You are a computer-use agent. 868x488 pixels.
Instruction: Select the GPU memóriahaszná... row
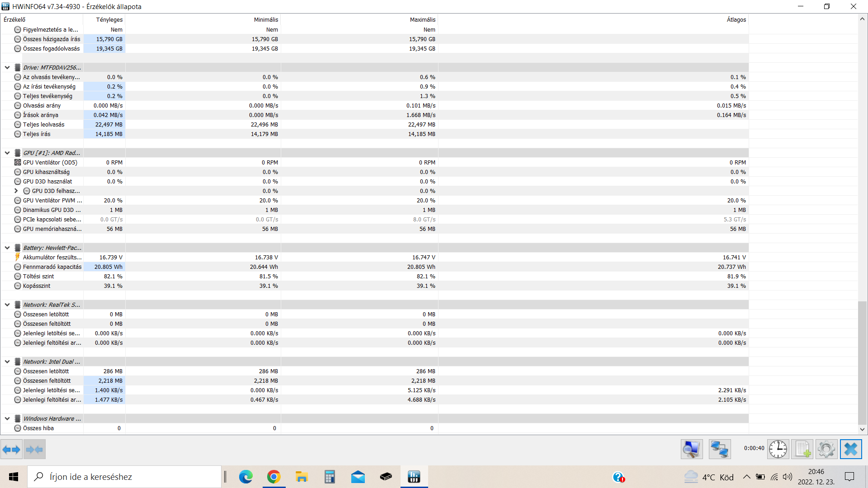pos(374,229)
